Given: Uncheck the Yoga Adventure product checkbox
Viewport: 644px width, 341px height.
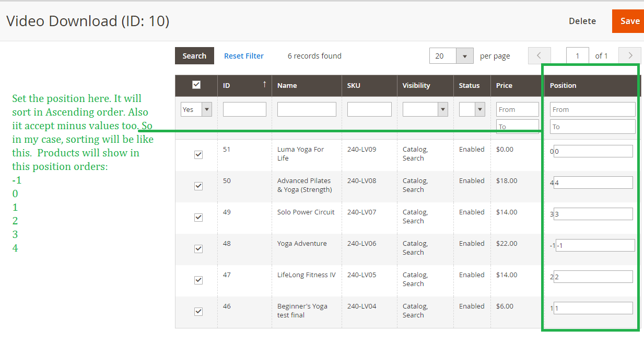Looking at the screenshot, I should pyautogui.click(x=198, y=249).
